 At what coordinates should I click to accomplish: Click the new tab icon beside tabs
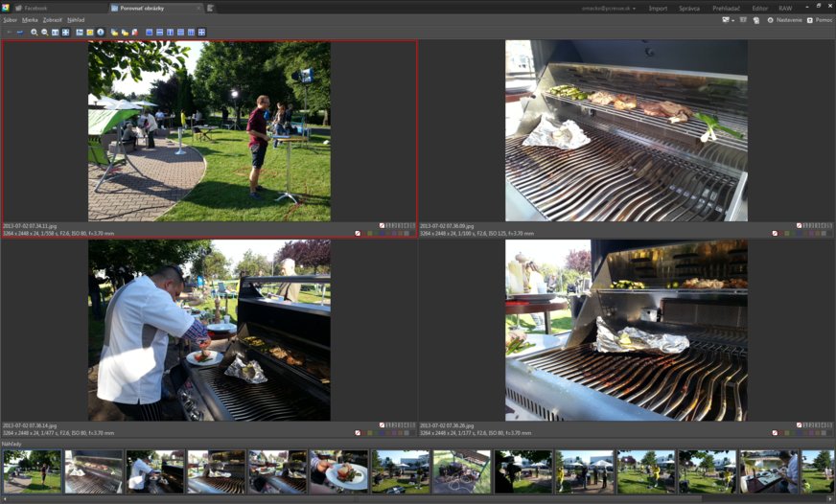tap(211, 8)
